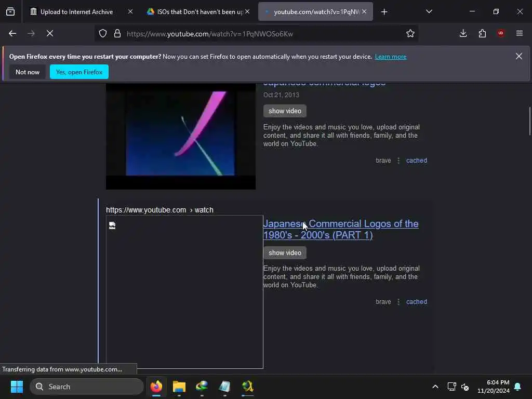Open tracking protection shield icon
532x399 pixels.
pyautogui.click(x=103, y=34)
